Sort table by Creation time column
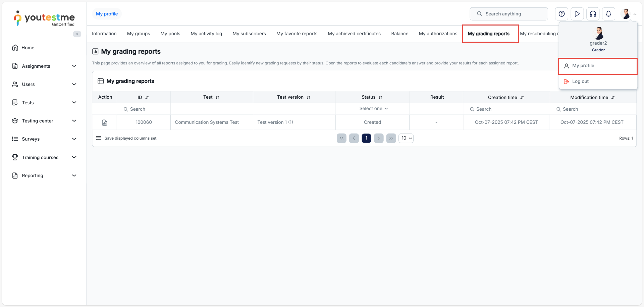The width and height of the screenshot is (644, 307). pyautogui.click(x=522, y=98)
